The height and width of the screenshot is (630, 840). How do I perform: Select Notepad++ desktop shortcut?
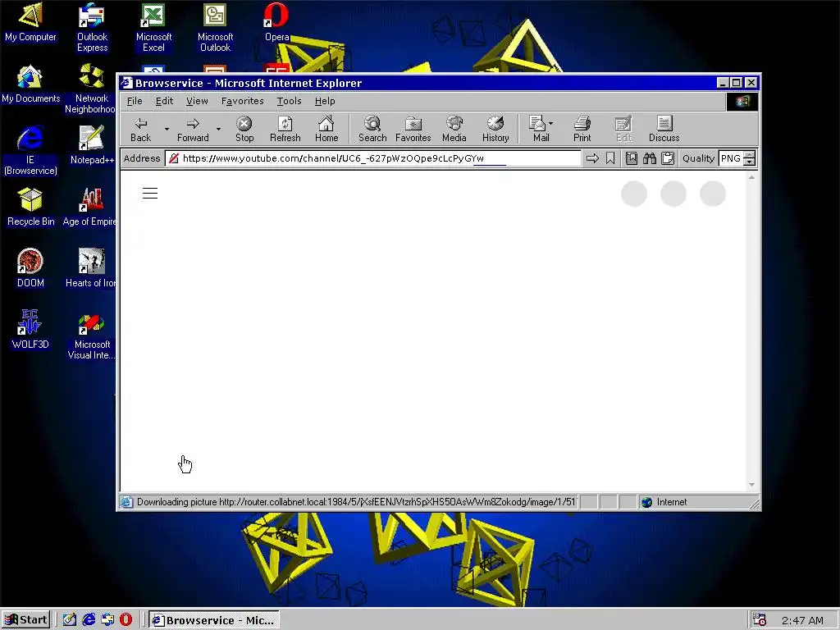(92, 145)
